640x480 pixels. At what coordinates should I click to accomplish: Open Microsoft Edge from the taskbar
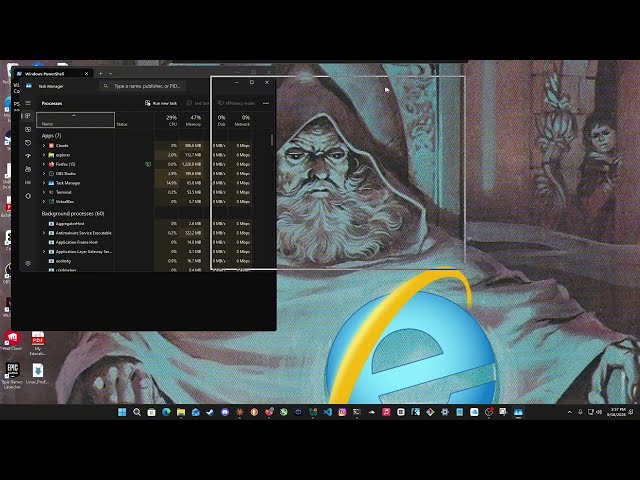(166, 412)
